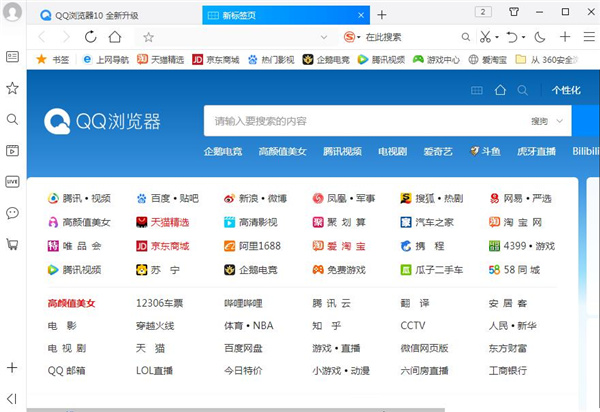
Task: Open the 京东商城 bookmark bar item
Action: click(216, 59)
